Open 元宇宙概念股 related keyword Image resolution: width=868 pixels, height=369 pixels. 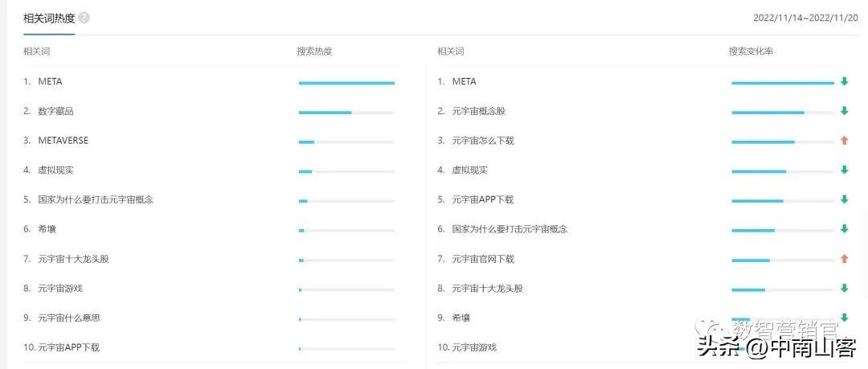coord(478,111)
